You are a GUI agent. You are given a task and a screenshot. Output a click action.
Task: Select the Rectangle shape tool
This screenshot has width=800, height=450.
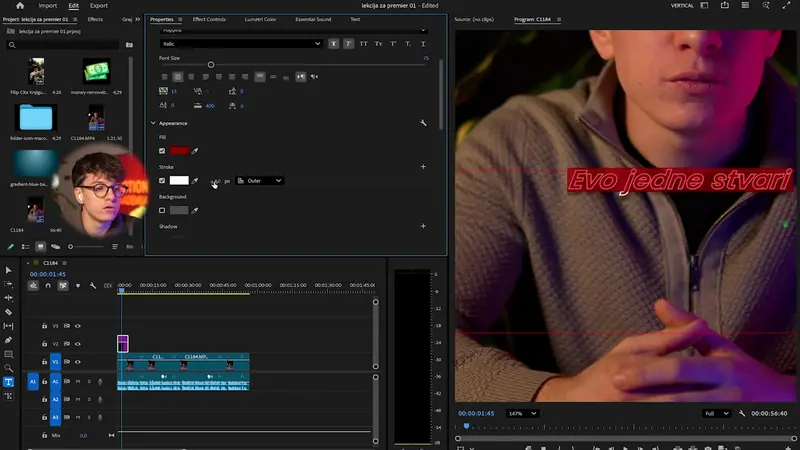click(8, 354)
